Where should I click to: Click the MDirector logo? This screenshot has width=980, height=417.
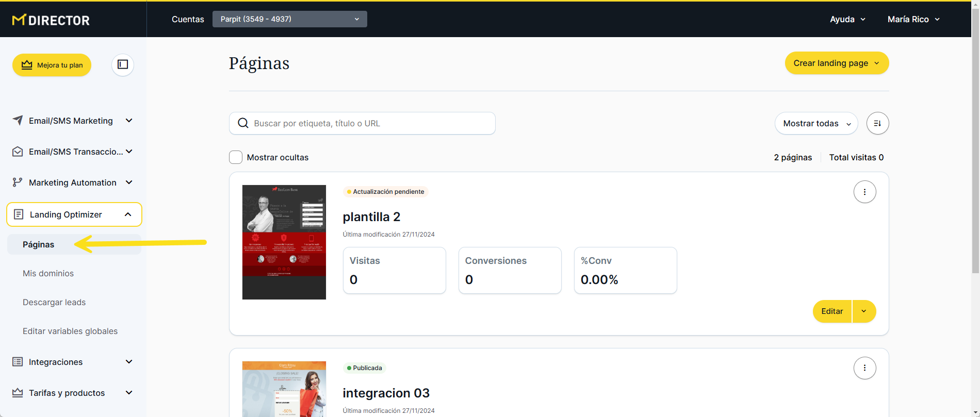51,20
